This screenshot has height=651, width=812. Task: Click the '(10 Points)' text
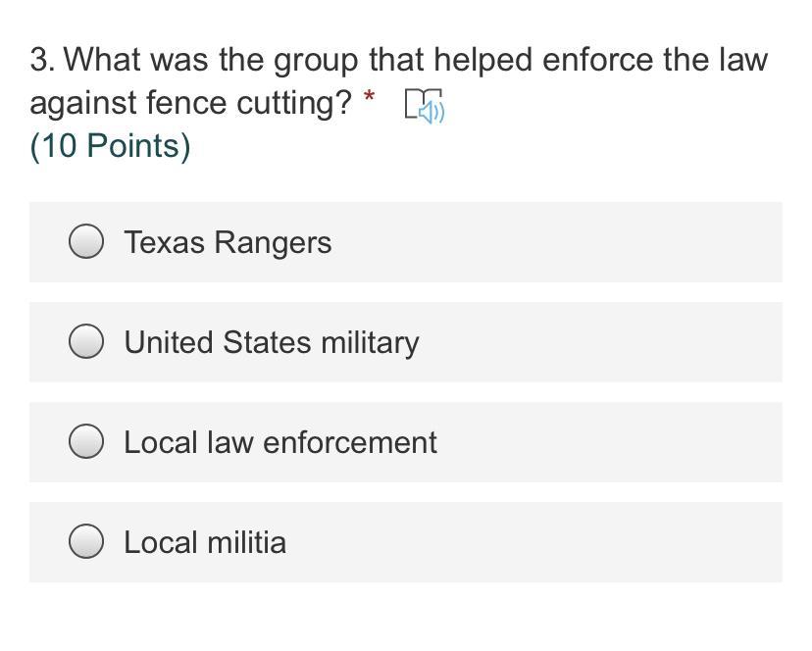(110, 146)
